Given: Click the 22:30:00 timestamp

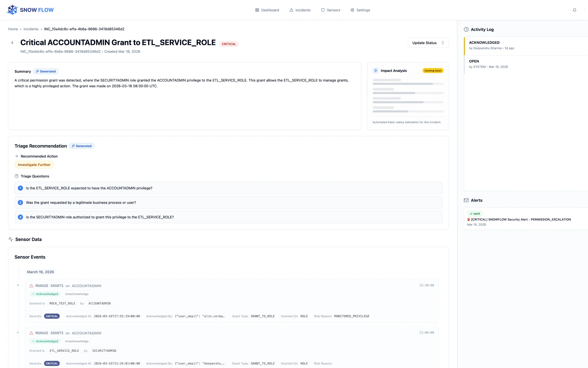Looking at the screenshot, I should tap(427, 285).
